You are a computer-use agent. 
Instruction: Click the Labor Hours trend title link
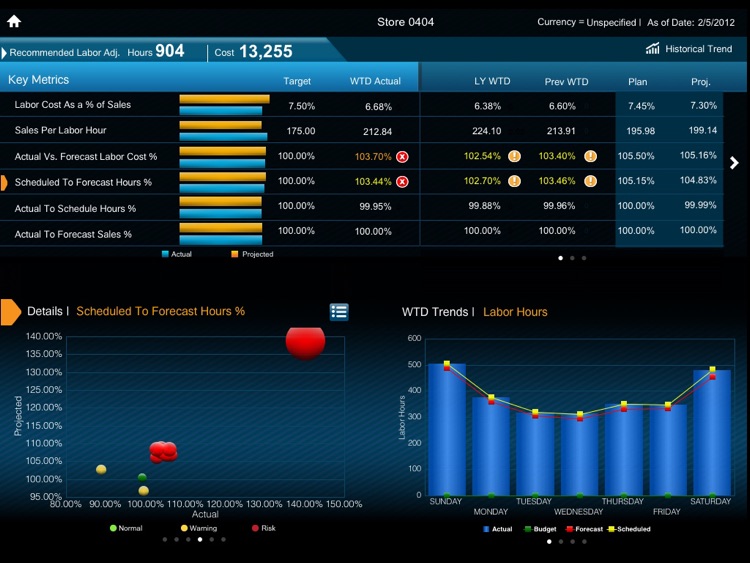click(515, 312)
